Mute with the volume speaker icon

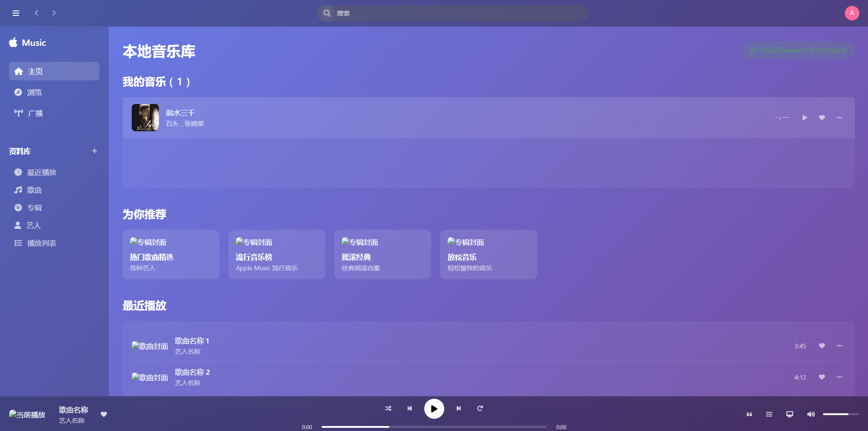(x=811, y=414)
